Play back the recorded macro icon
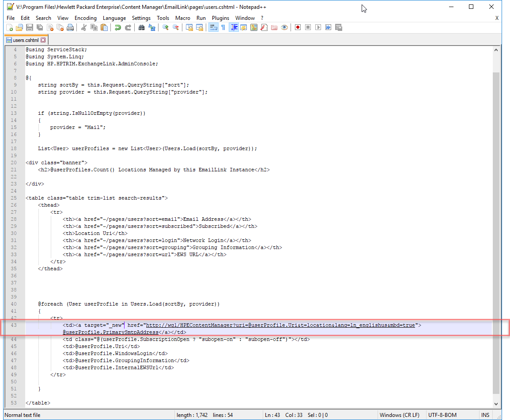This screenshot has width=510, height=420. pyautogui.click(x=318, y=27)
